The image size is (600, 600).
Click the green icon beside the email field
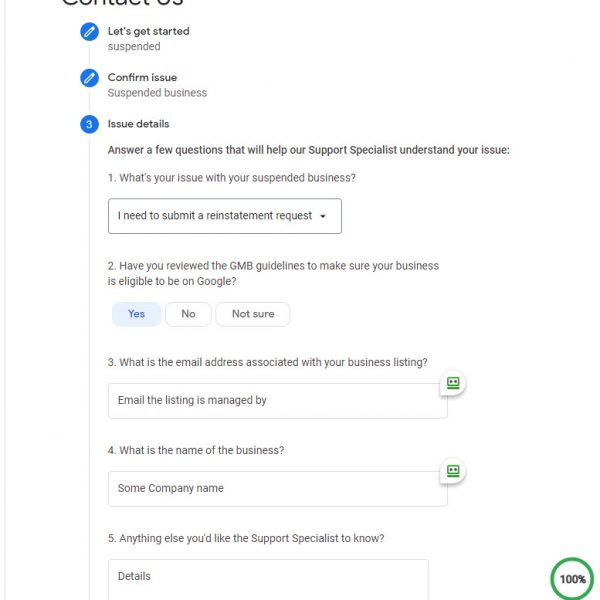pos(453,383)
